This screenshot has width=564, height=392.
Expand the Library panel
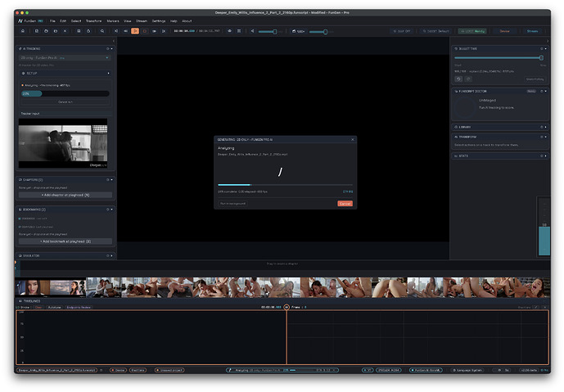[546, 127]
